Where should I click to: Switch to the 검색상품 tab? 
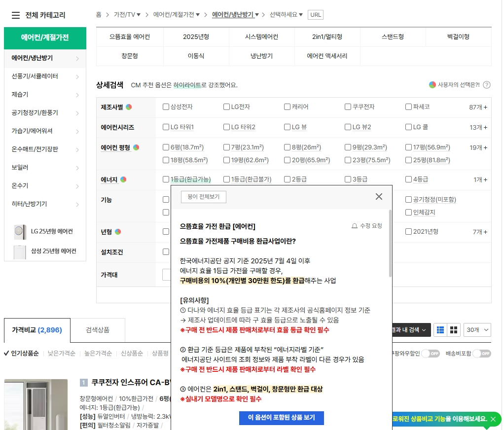tap(99, 329)
